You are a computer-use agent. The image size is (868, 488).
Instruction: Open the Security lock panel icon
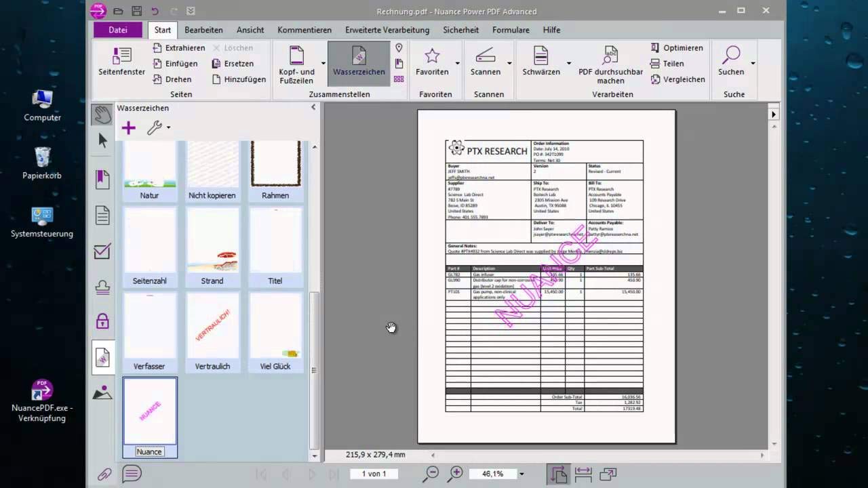pyautogui.click(x=102, y=321)
